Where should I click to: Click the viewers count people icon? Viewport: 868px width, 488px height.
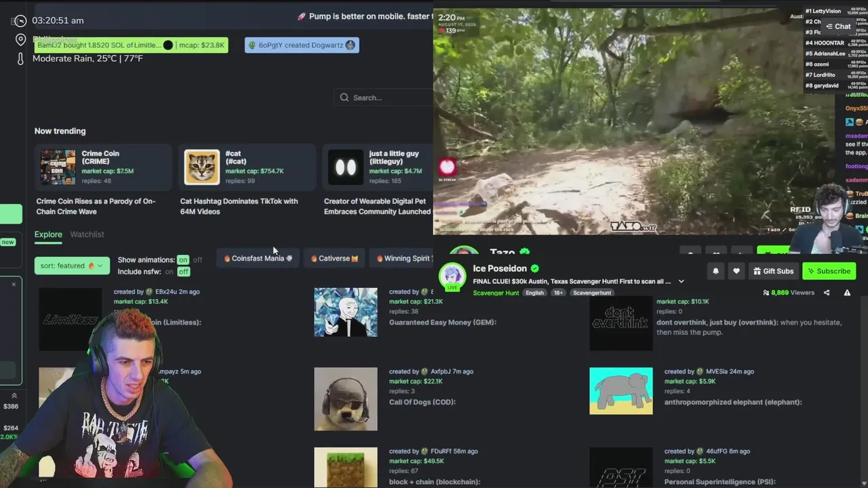tap(766, 293)
